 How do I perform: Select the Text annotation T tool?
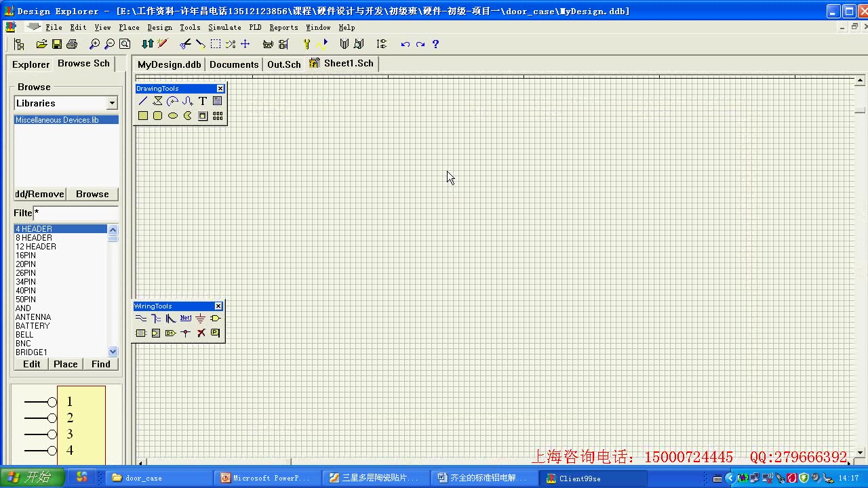click(x=203, y=100)
